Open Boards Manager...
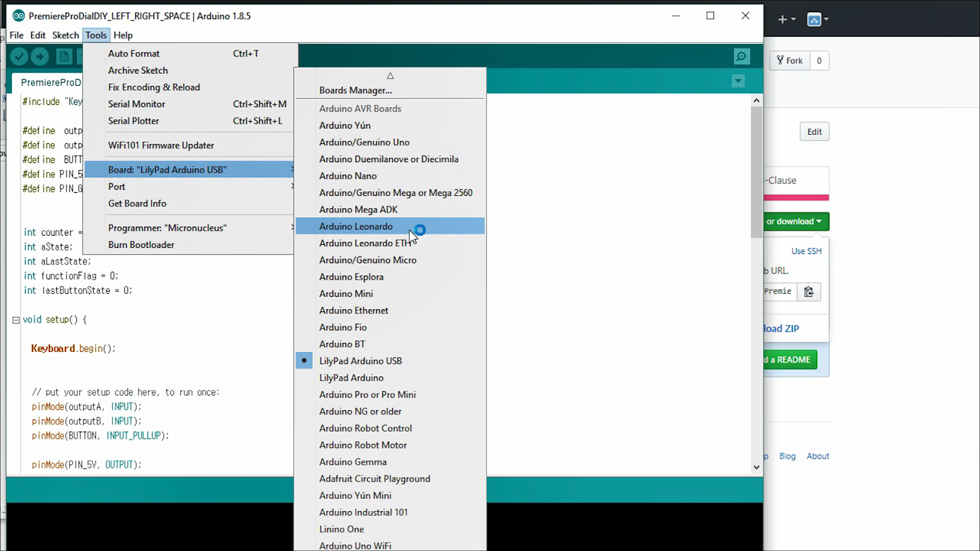 point(390,90)
